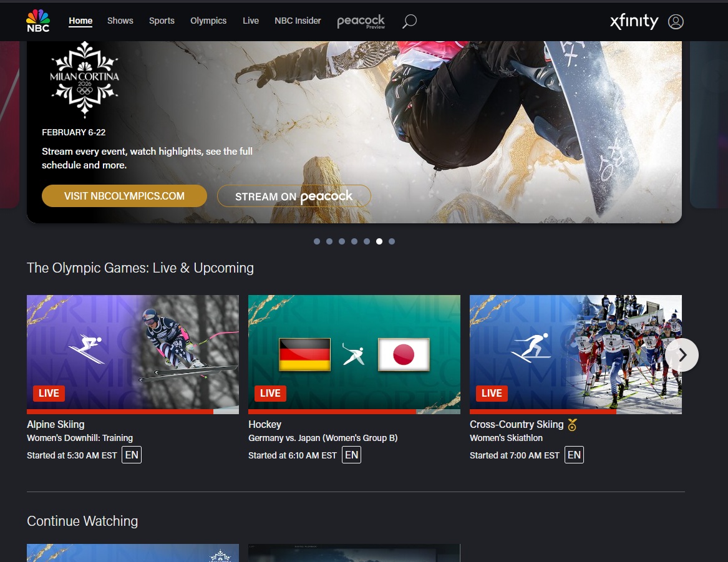
Task: Open the Cross-Country Skiing live thumbnail
Action: click(x=576, y=354)
